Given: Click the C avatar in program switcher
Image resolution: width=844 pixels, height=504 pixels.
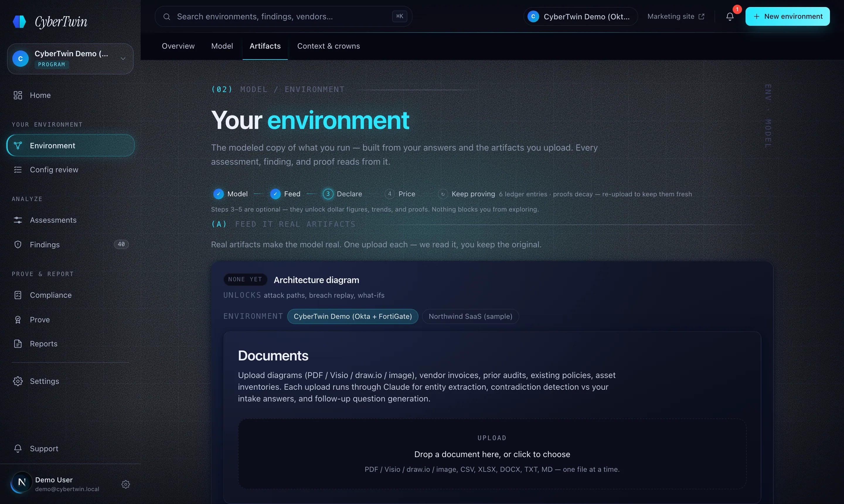Looking at the screenshot, I should coord(21,59).
